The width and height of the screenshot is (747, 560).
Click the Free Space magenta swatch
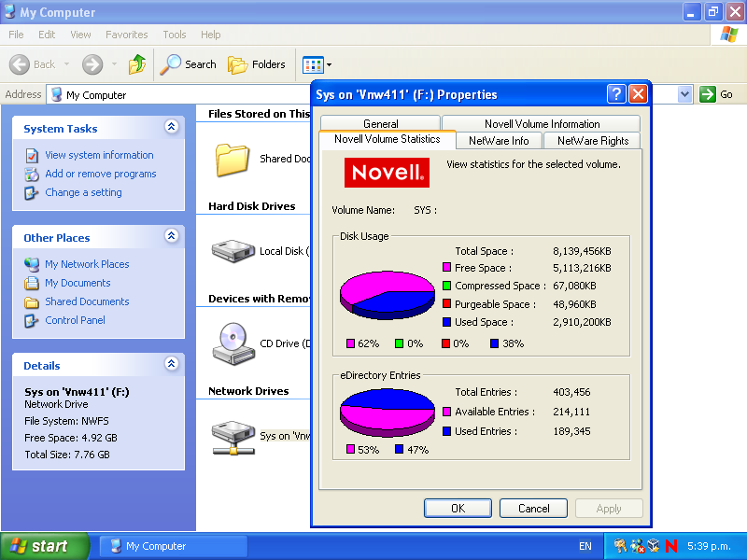click(447, 267)
